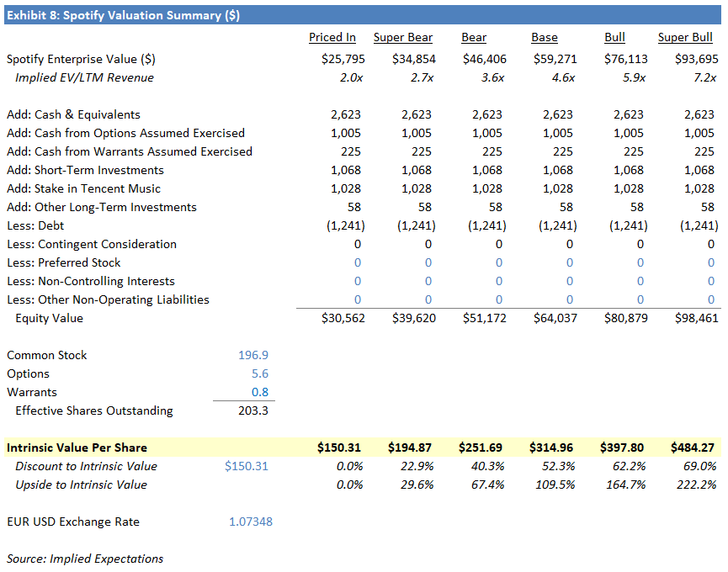Select the 22.9% discount value

[417, 466]
